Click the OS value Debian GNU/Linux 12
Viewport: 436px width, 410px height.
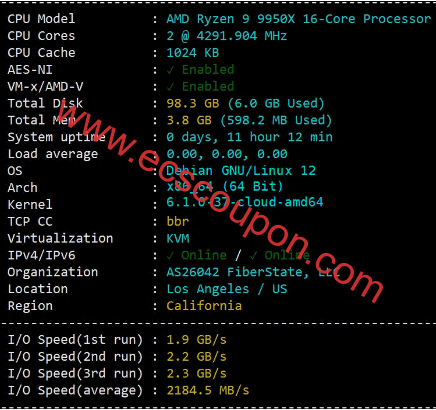pos(241,171)
